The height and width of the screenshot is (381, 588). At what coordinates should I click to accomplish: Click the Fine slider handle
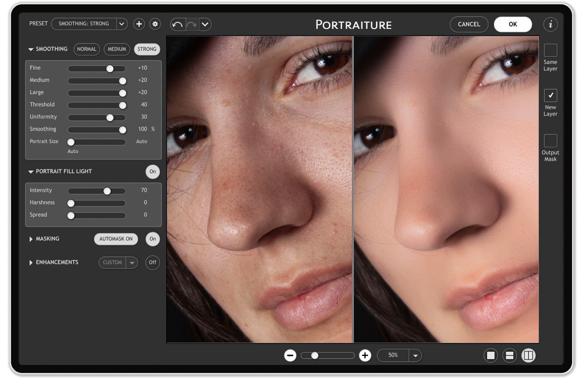point(110,69)
